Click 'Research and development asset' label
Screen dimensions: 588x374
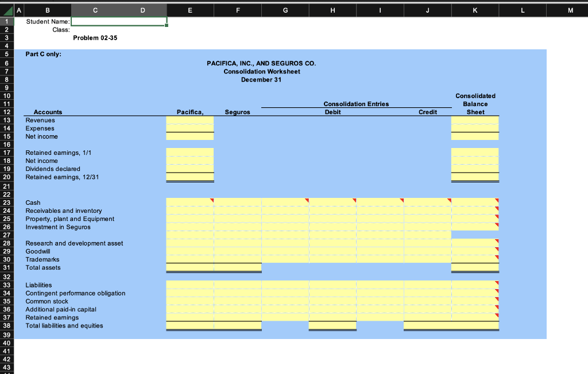click(x=74, y=244)
